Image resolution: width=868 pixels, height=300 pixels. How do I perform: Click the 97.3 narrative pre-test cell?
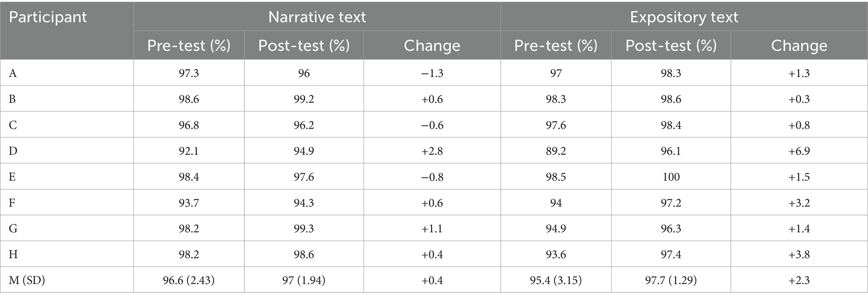pyautogui.click(x=188, y=73)
